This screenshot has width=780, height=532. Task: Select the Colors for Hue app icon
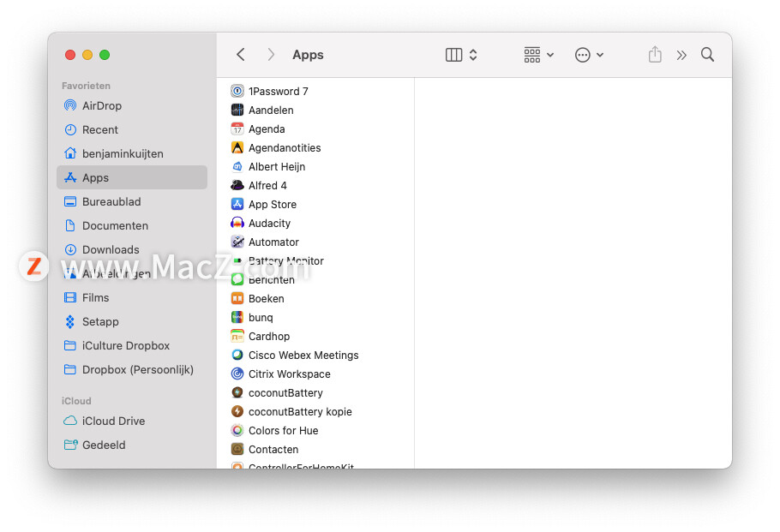(x=237, y=431)
